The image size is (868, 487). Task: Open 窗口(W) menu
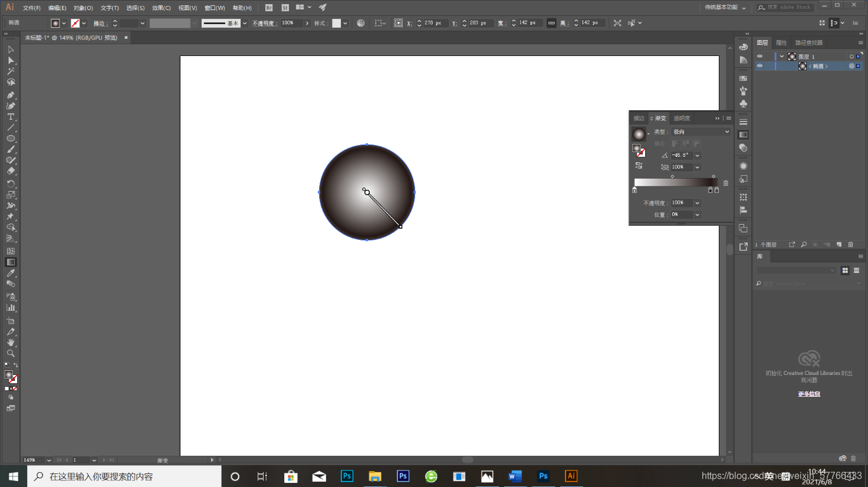click(x=215, y=8)
